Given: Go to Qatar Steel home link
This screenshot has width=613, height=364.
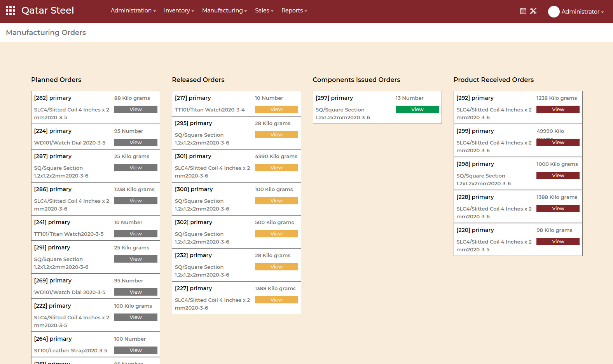Looking at the screenshot, I should 47,10.
